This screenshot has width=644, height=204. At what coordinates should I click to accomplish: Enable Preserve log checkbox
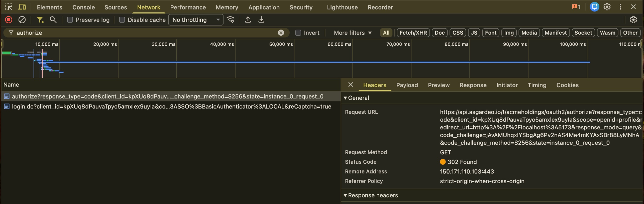(70, 20)
